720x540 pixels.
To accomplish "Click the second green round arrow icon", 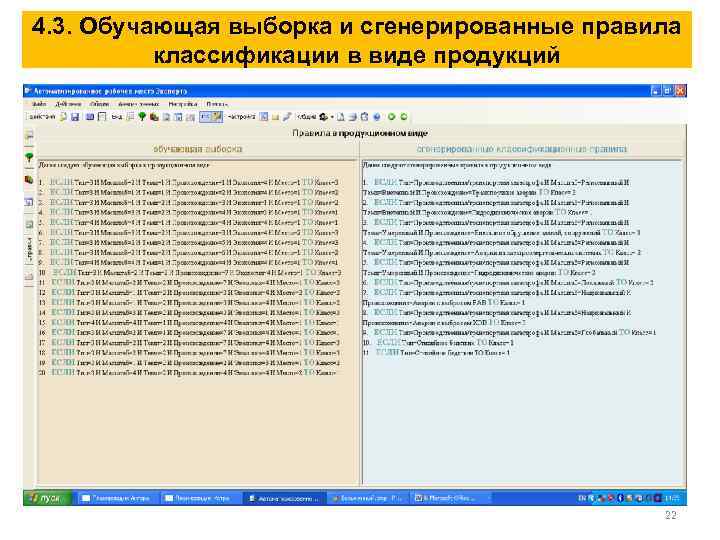I will coord(404,117).
